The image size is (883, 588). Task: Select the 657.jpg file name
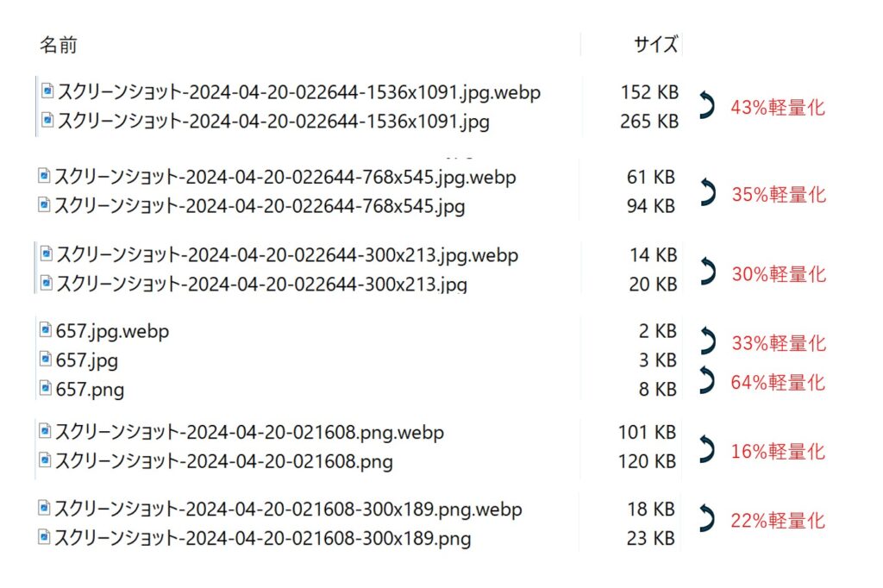[x=87, y=360]
